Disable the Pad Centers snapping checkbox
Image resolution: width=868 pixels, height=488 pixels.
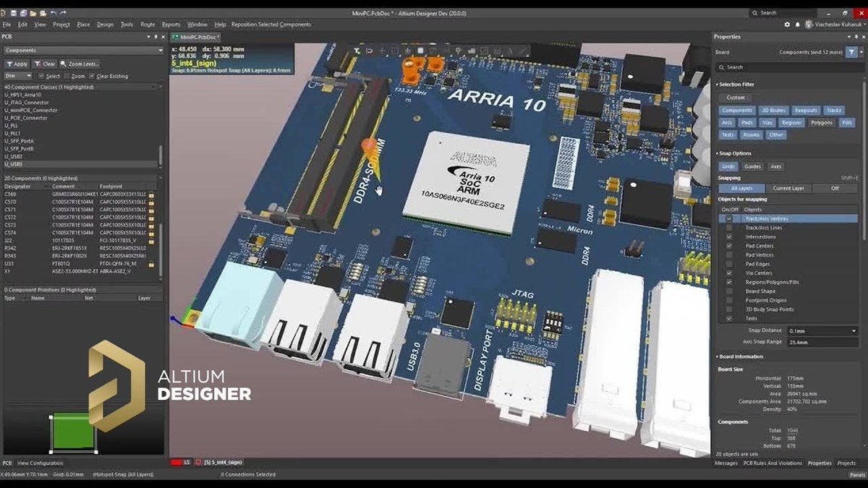(729, 245)
